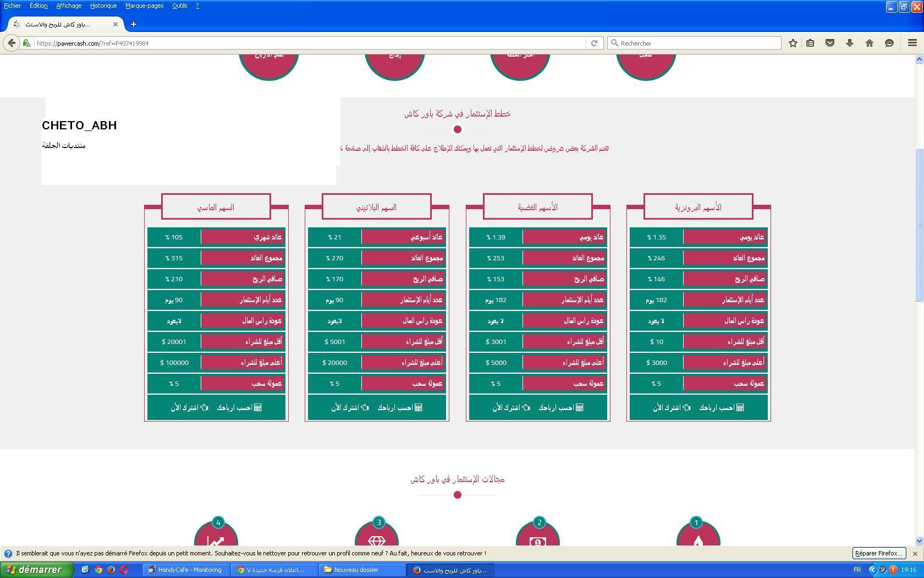Click subscribe now in silver shares plan
The height and width of the screenshot is (578, 924).
pos(511,407)
